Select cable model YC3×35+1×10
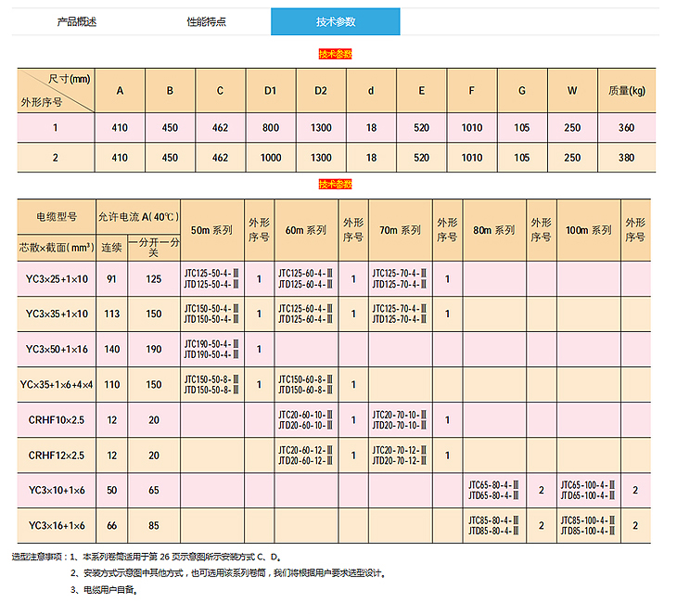677x616 pixels. (x=57, y=314)
